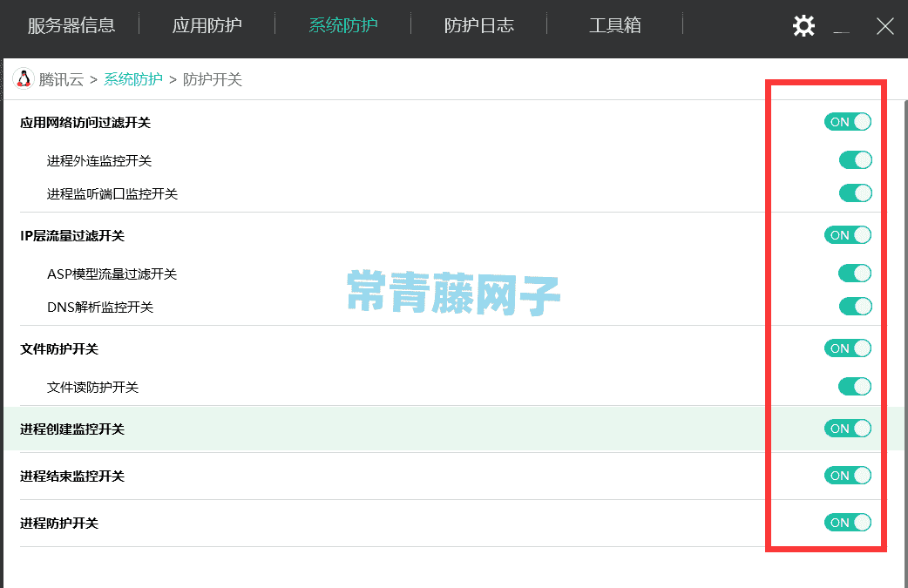Go to the 工具箱 tab

(x=615, y=25)
